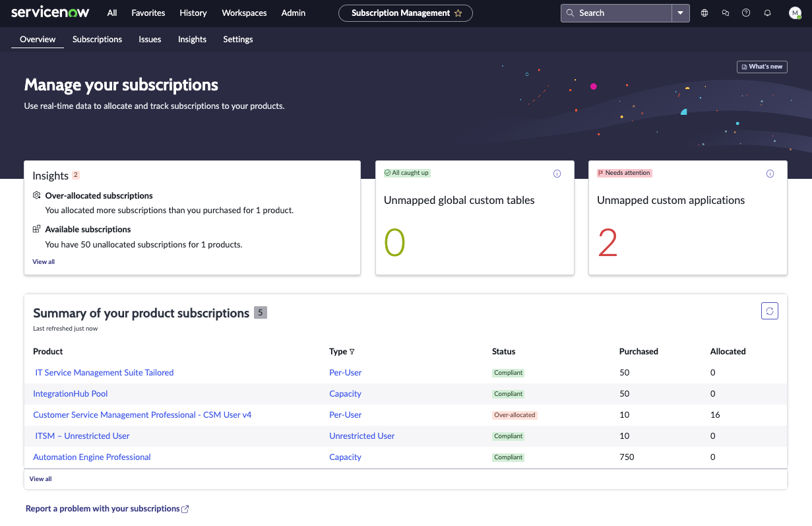812x526 pixels.
Task: Click the Allocated value 16
Action: point(715,415)
